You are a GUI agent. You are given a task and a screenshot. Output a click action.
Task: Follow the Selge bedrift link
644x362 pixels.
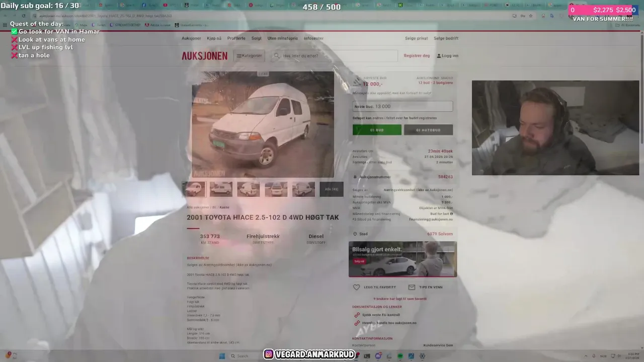point(446,38)
